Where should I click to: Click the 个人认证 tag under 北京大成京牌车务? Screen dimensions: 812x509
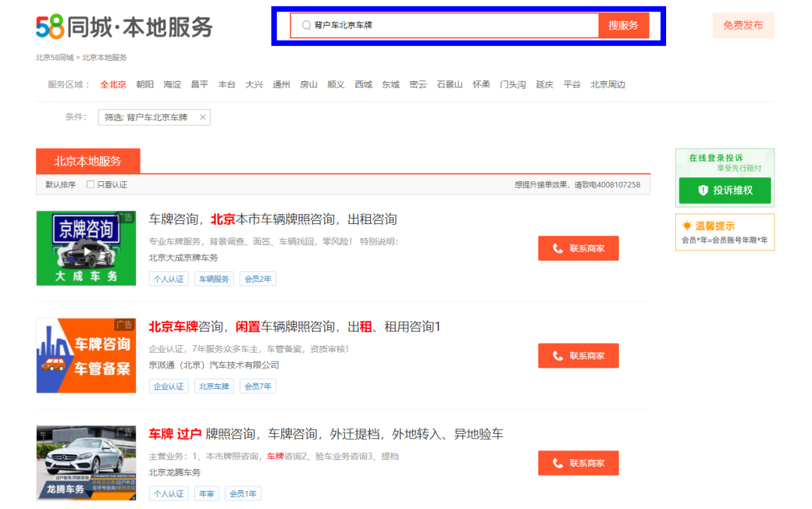[169, 279]
